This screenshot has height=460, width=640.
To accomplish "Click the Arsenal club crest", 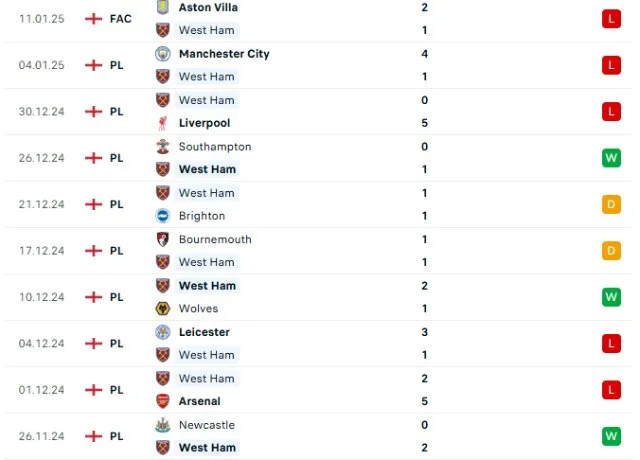I will [163, 401].
